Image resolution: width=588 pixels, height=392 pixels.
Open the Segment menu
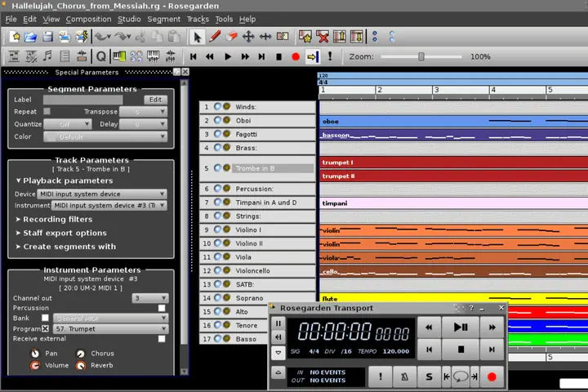click(163, 19)
